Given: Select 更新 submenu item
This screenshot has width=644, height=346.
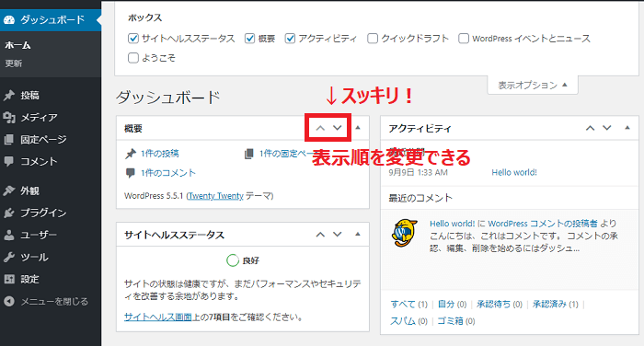Looking at the screenshot, I should pyautogui.click(x=14, y=63).
